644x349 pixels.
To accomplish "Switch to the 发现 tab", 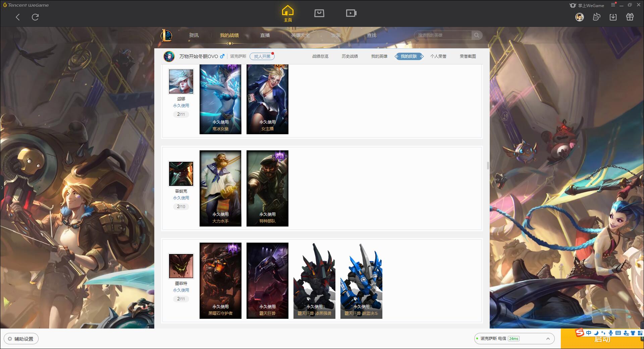I will pyautogui.click(x=336, y=35).
